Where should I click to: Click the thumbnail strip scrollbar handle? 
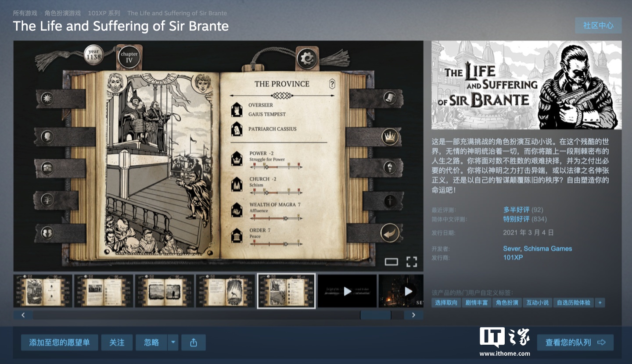pos(375,315)
